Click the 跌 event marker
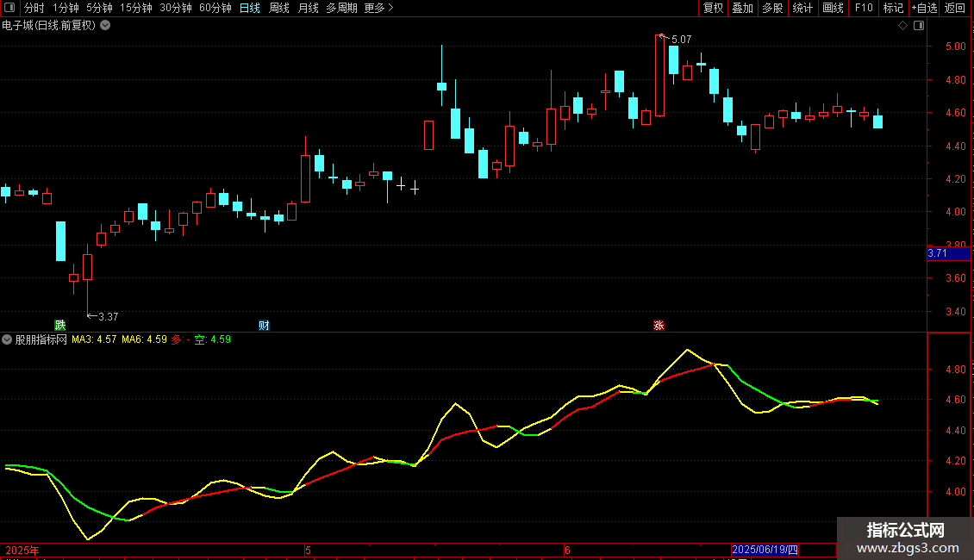 tap(60, 326)
